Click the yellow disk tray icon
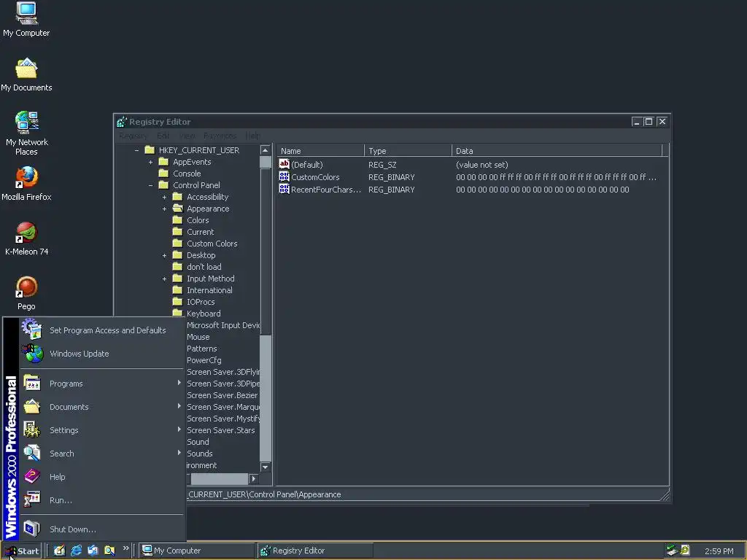 [x=685, y=551]
